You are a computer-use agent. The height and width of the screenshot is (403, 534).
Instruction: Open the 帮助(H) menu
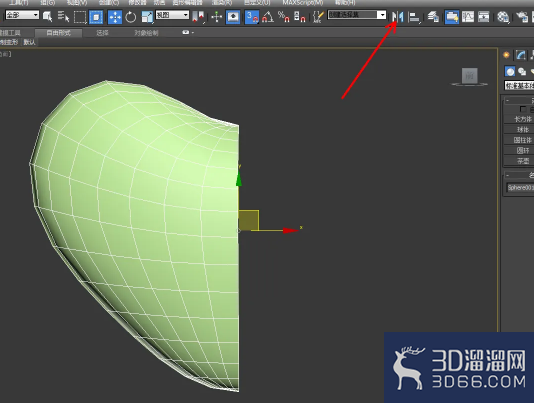coord(345,3)
